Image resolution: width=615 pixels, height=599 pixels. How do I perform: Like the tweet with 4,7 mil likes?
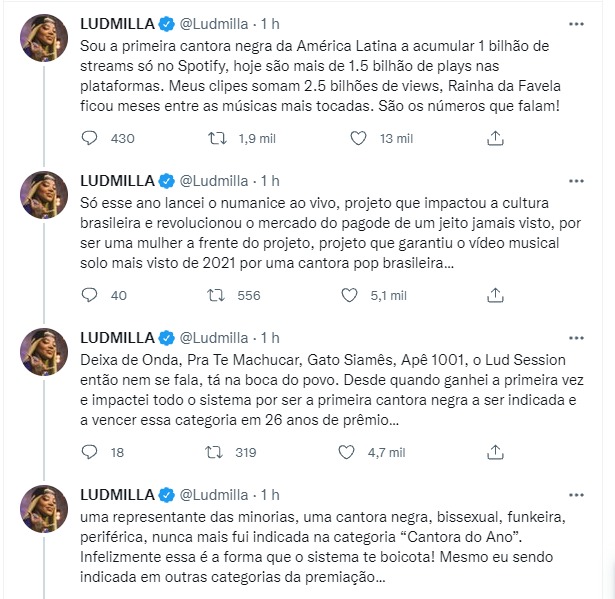[x=349, y=452]
